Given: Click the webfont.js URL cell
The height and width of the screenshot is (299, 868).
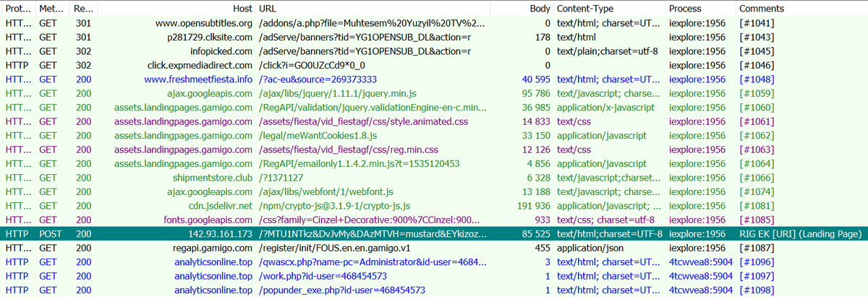Looking at the screenshot, I should click(x=325, y=192).
